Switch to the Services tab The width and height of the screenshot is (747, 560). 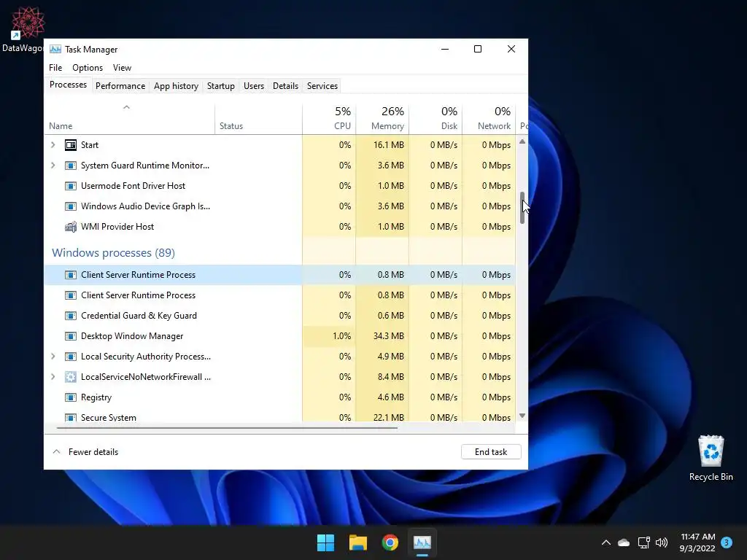(x=322, y=86)
